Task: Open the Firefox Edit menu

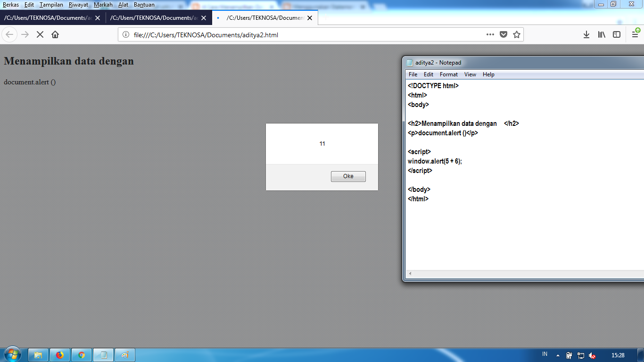Action: (29, 5)
